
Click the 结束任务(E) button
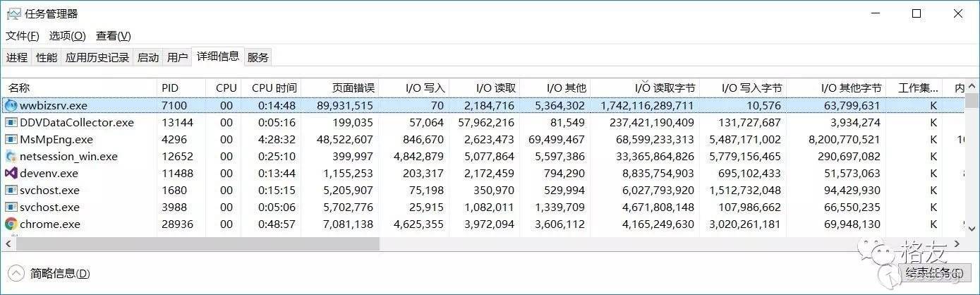[933, 273]
